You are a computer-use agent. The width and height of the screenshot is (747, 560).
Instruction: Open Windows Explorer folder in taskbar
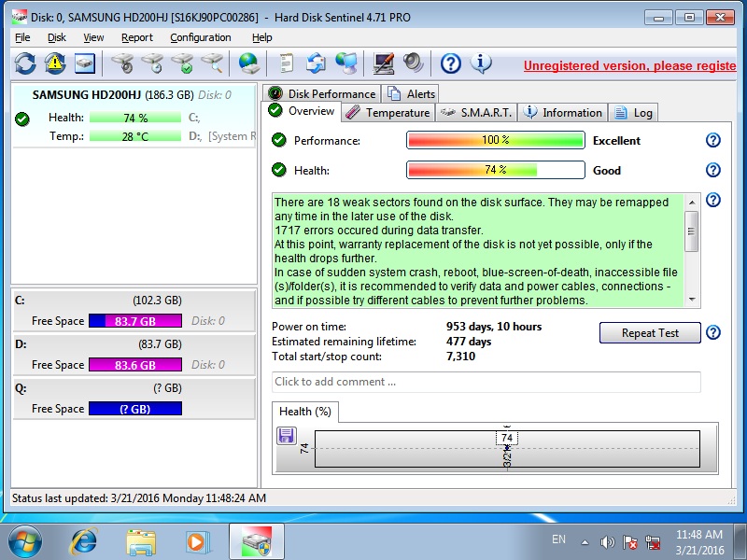coord(141,542)
